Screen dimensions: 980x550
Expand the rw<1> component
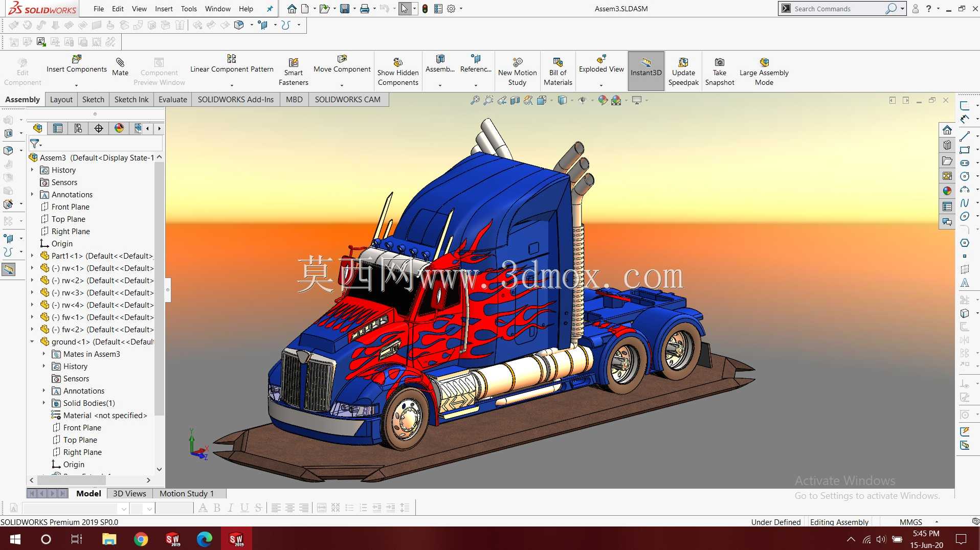[x=32, y=268]
